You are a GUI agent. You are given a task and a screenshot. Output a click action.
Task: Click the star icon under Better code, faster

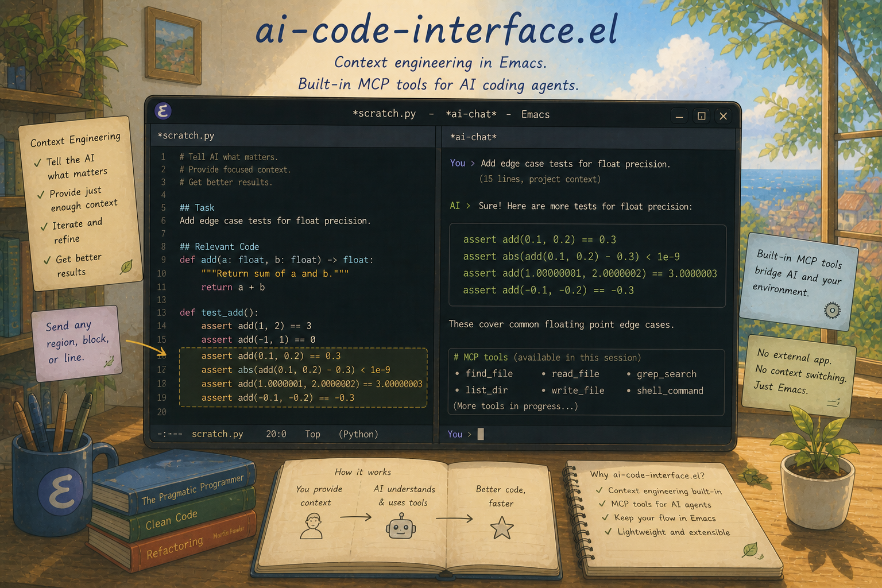(501, 528)
